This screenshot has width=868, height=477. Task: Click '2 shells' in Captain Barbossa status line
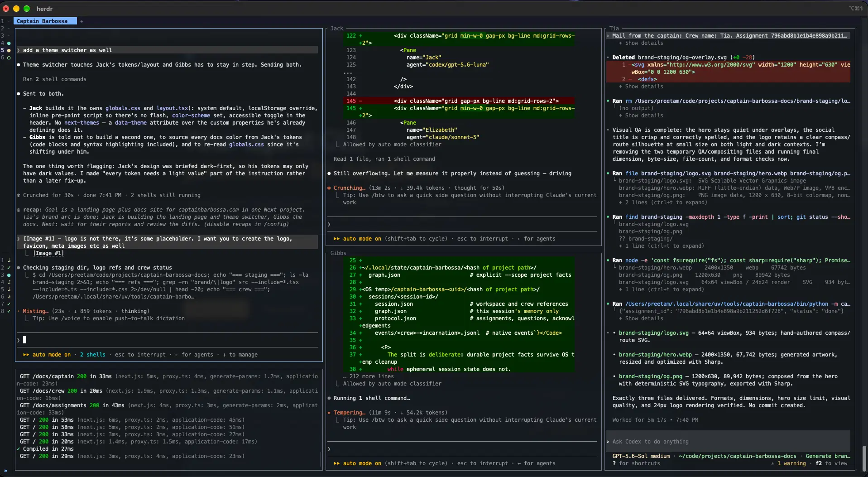coord(92,355)
